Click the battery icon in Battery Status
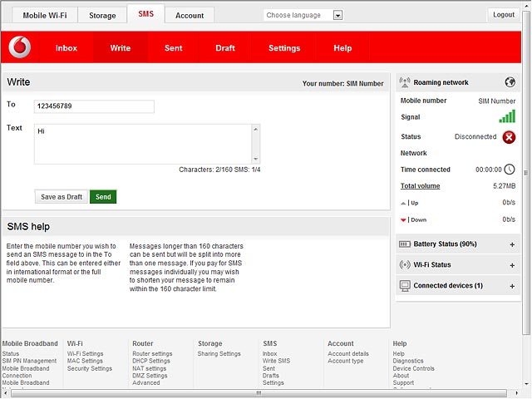The height and width of the screenshot is (399, 532). 405,244
